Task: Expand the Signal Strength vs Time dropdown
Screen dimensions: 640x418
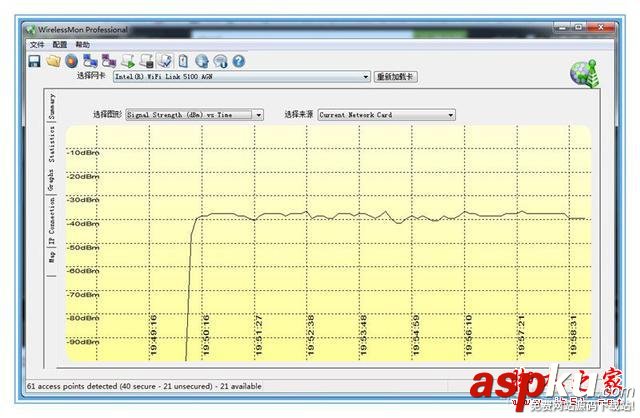Action: pyautogui.click(x=258, y=115)
